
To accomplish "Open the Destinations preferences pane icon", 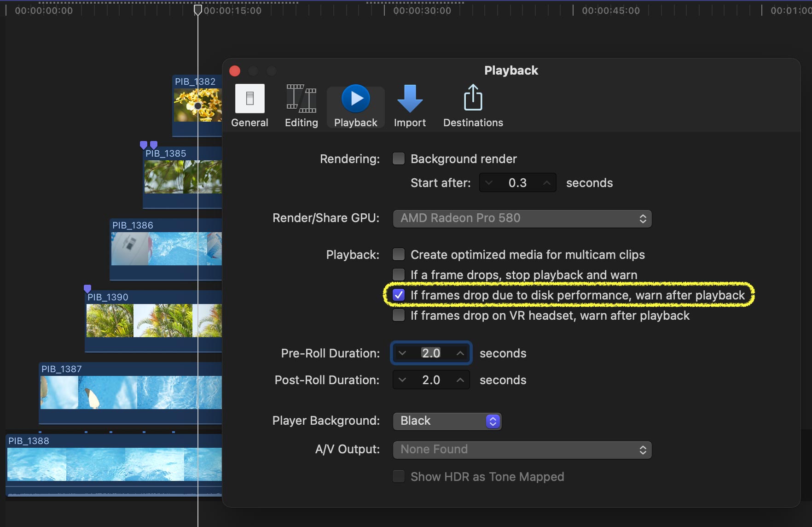I will tap(473, 106).
